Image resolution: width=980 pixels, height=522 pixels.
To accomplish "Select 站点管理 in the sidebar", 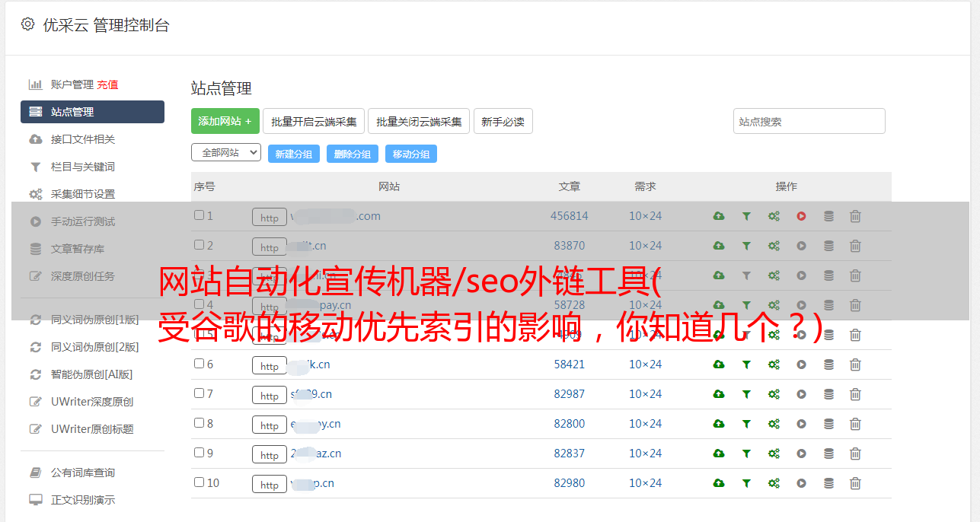I will [92, 112].
